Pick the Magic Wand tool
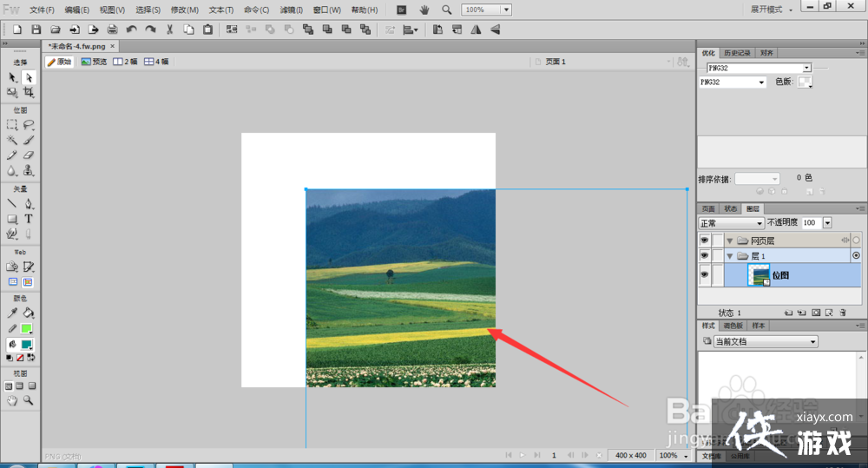The height and width of the screenshot is (468, 868). click(12, 140)
